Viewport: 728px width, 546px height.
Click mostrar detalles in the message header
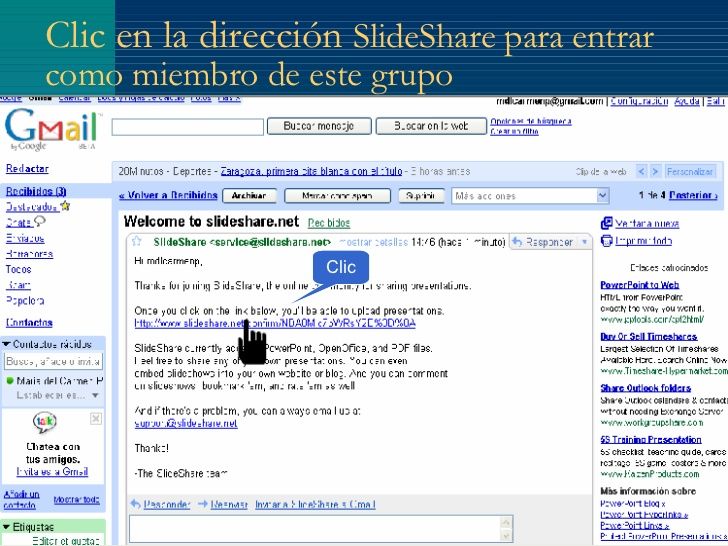pyautogui.click(x=373, y=242)
